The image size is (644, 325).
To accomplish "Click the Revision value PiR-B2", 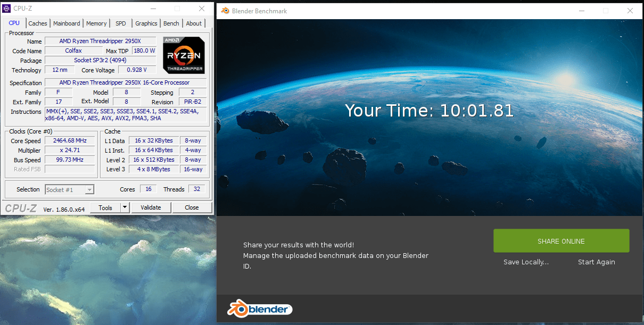I will tap(192, 102).
